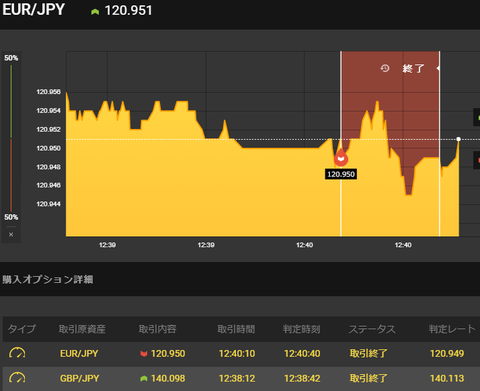
Task: Select GBP/JPY in the options table
Action: 79,379
